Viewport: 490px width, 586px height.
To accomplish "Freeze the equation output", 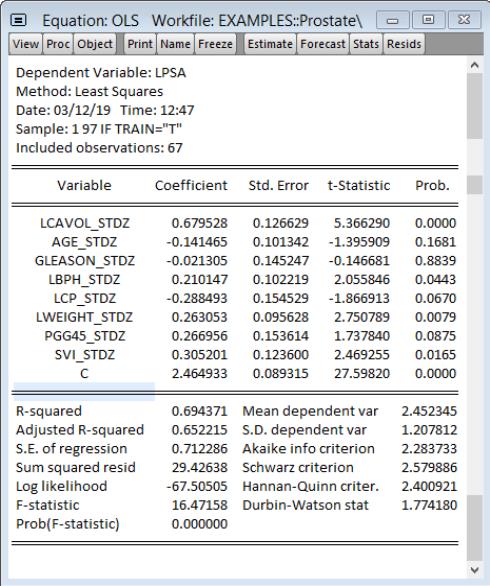I will (215, 44).
